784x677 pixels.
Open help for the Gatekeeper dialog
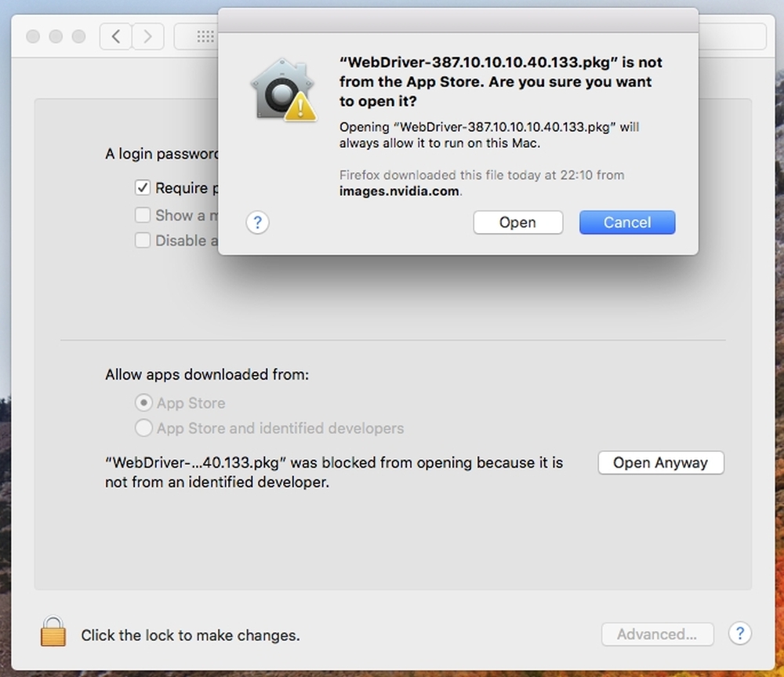257,222
